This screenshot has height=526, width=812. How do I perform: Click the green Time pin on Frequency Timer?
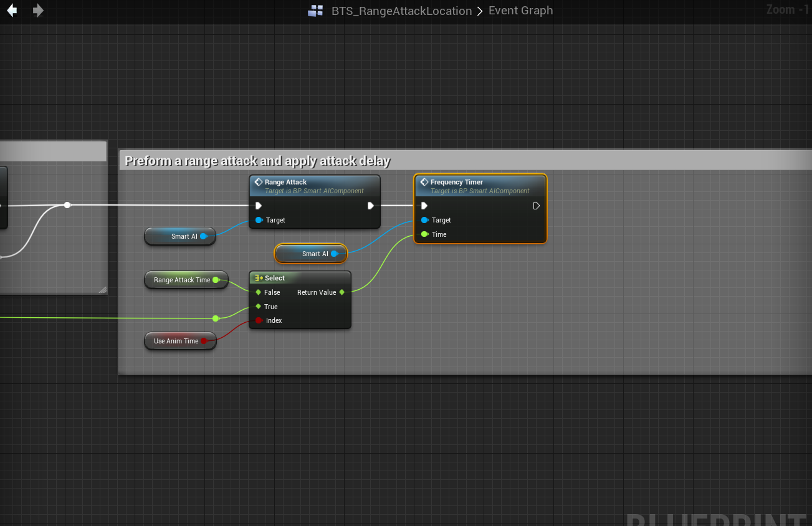click(424, 234)
